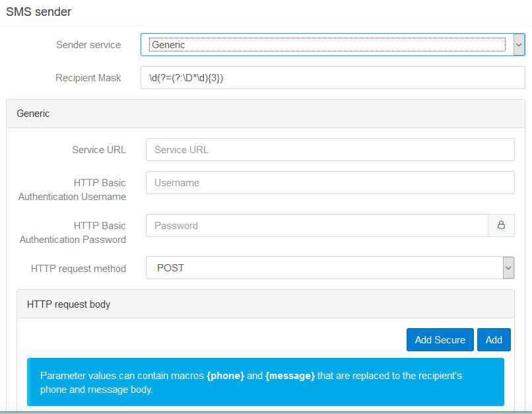Expand the HTTP request method dropdown
Screen dimensions: 532x414
tap(330, 267)
